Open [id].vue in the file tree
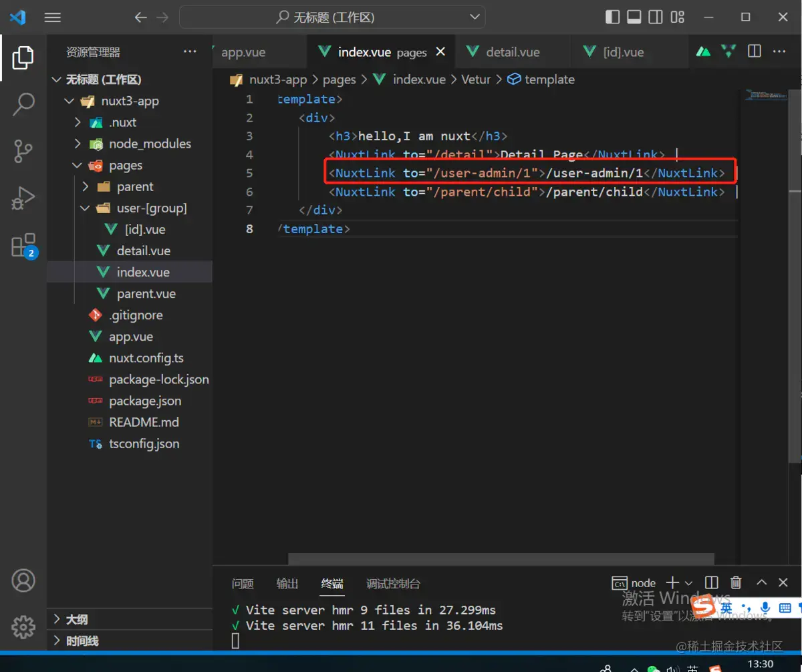 click(130, 230)
